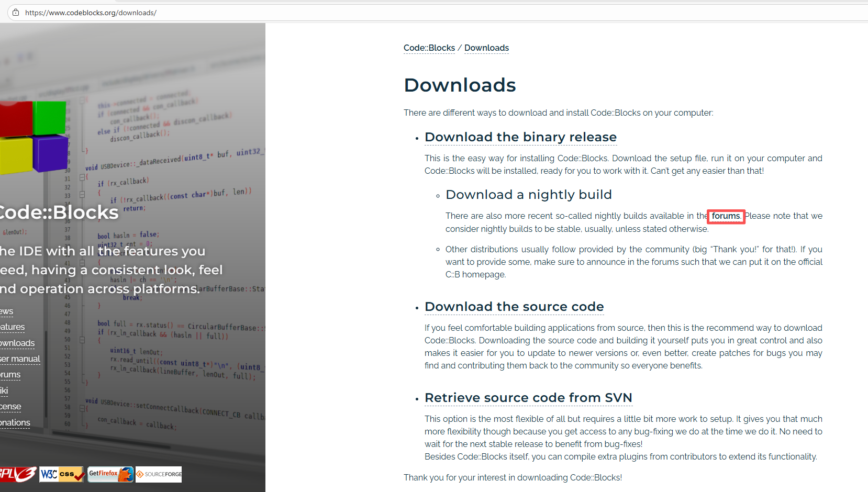Click the main Downloads page heading
The image size is (868, 492).
(460, 85)
